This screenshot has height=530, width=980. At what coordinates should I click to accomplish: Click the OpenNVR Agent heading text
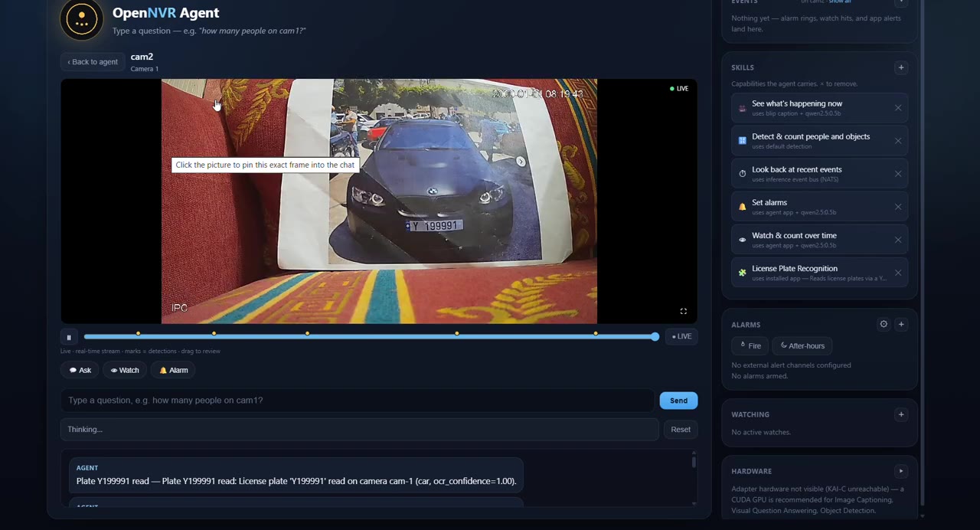click(165, 13)
